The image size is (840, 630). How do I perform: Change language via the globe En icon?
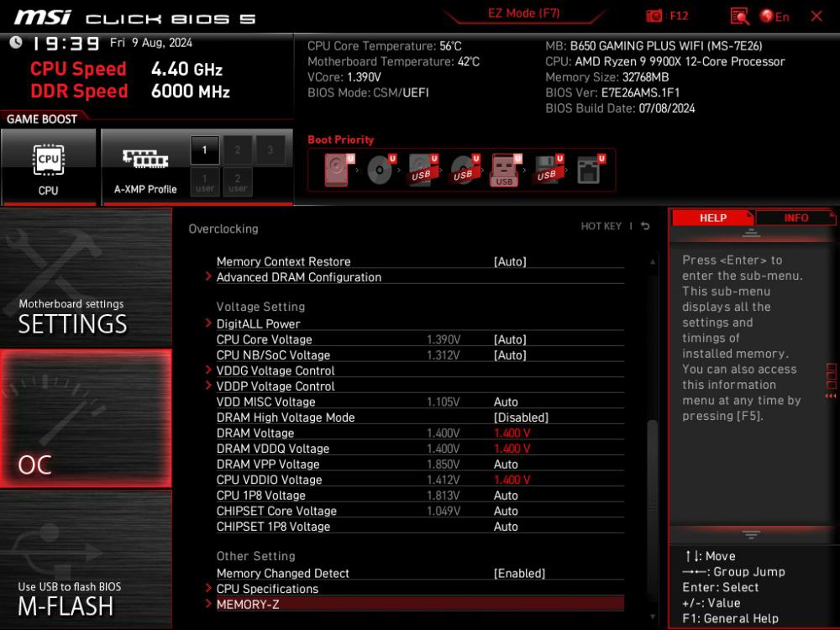(x=774, y=17)
